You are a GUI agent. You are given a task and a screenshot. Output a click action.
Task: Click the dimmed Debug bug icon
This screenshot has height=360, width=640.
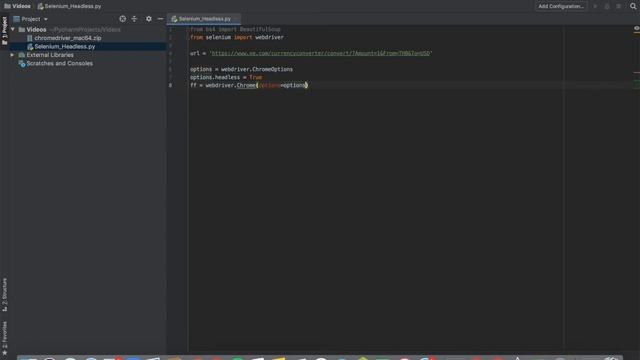click(x=607, y=6)
